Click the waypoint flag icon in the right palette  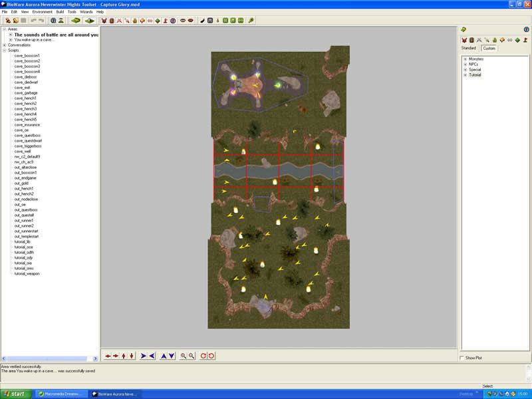click(525, 40)
